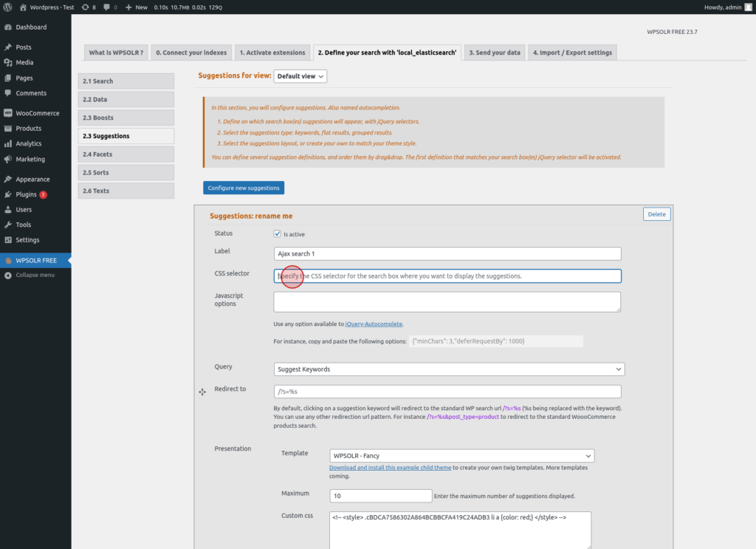Click the WooCommerce icon in sidebar
This screenshot has width=756, height=549.
(7, 113)
